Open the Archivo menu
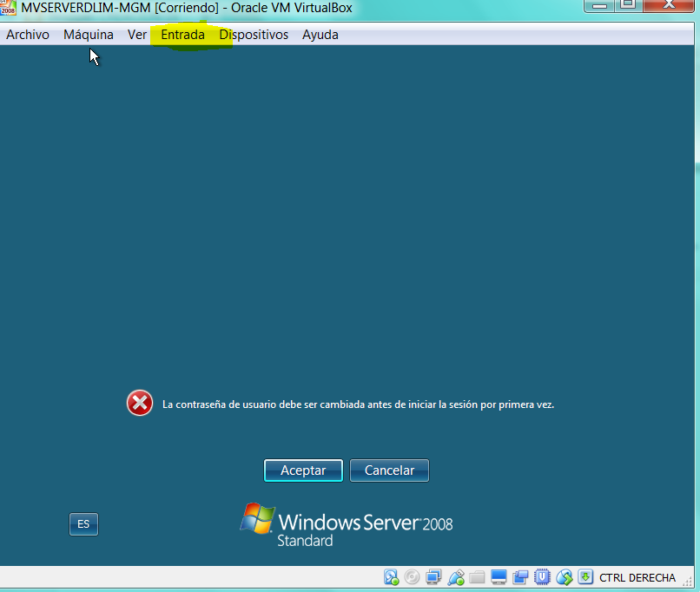Image resolution: width=700 pixels, height=592 pixels. (27, 35)
